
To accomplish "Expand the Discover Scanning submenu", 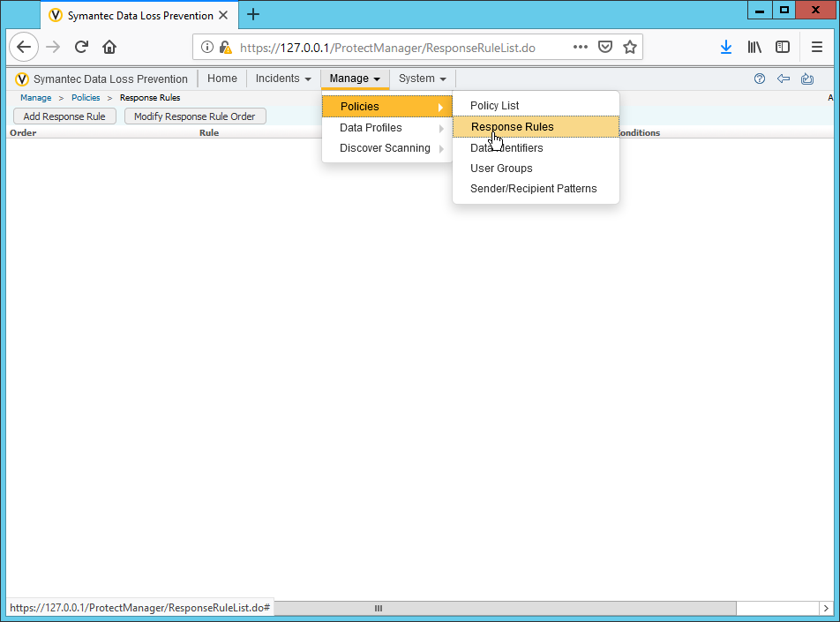I will [386, 148].
